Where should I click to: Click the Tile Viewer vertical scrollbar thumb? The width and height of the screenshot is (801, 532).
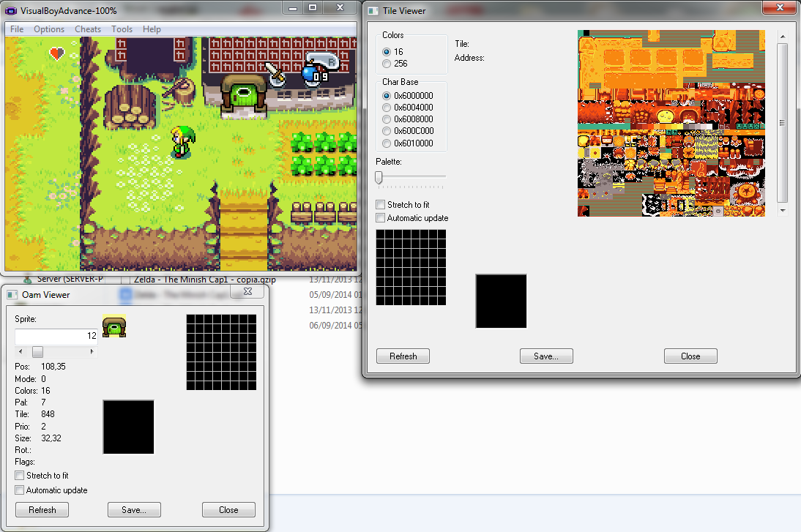click(783, 122)
